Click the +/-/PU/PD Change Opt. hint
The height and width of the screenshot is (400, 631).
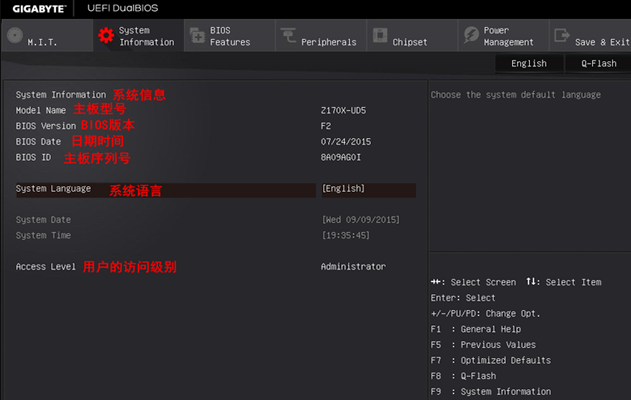point(485,313)
